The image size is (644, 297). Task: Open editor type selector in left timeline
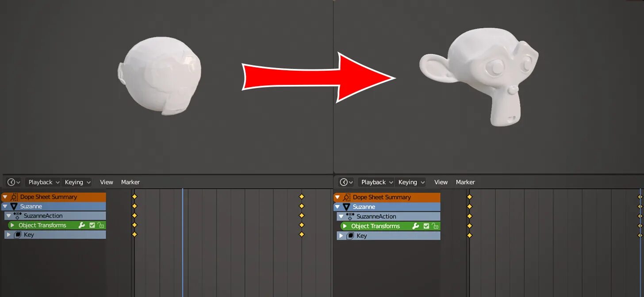[14, 182]
